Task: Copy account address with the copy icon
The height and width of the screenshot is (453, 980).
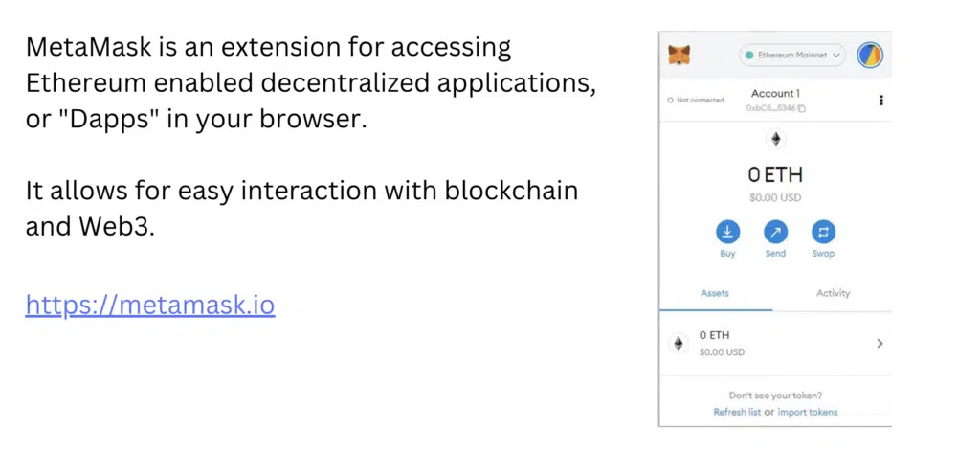Action: 802,109
